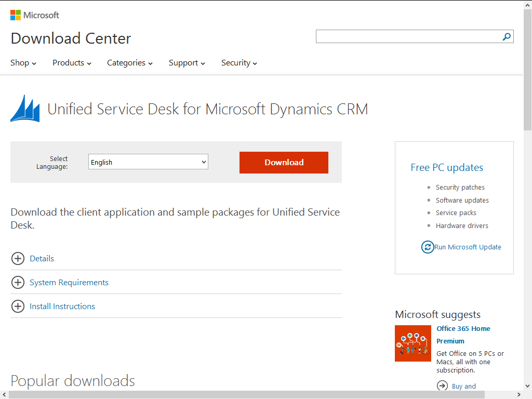Expand the Support menu chevron

pyautogui.click(x=203, y=63)
